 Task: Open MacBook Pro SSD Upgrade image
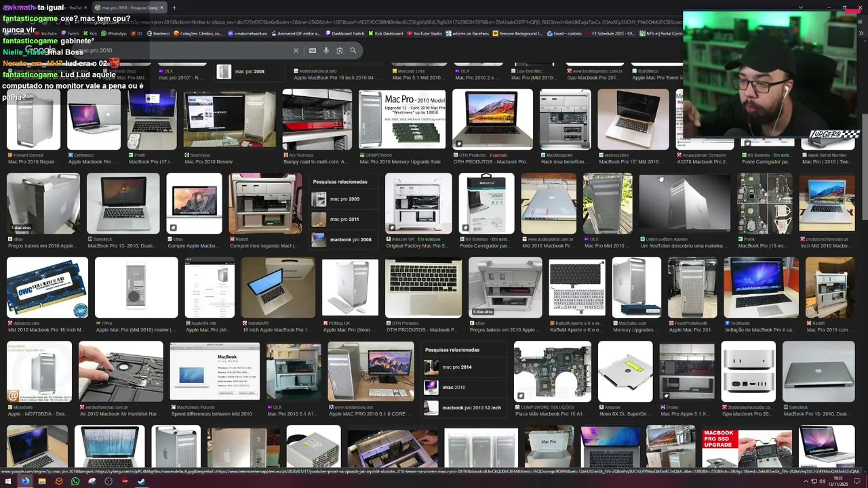pyautogui.click(x=747, y=447)
